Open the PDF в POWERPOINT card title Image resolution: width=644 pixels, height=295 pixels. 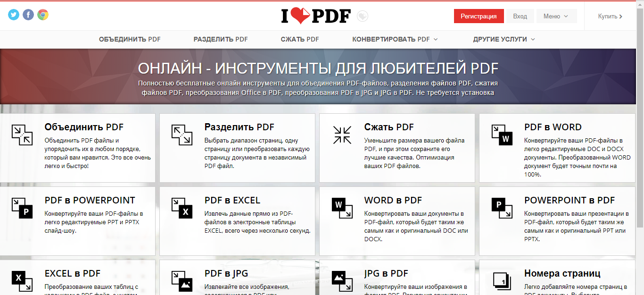pyautogui.click(x=90, y=200)
